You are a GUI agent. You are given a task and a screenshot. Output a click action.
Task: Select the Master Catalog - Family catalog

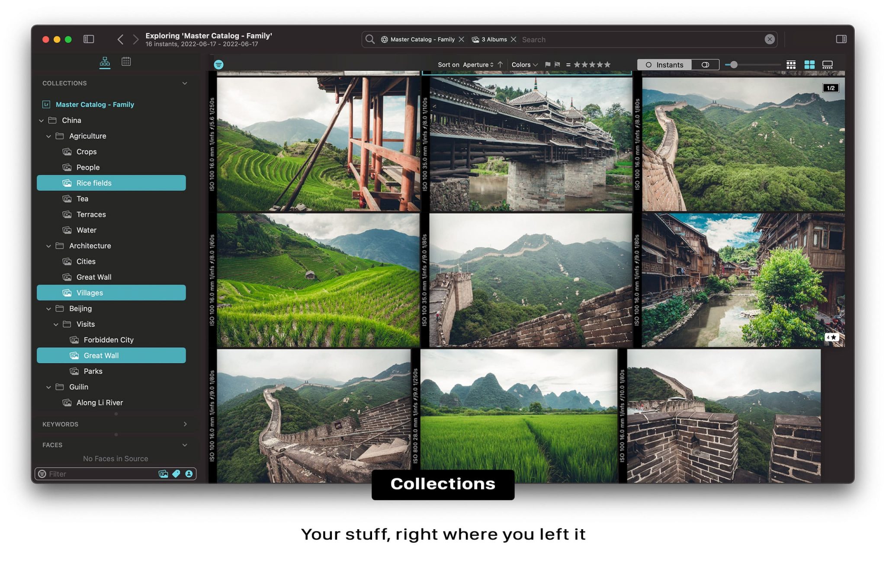[x=95, y=105]
